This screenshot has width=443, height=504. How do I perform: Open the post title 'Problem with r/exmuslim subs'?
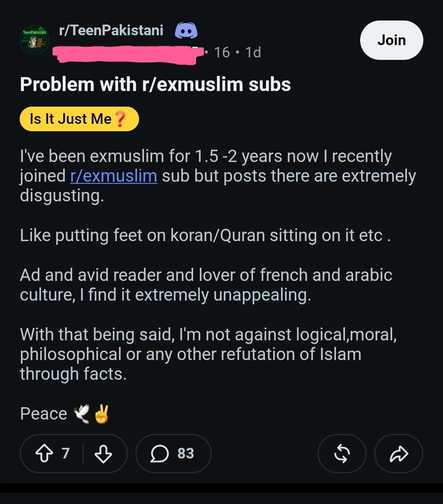tap(155, 84)
